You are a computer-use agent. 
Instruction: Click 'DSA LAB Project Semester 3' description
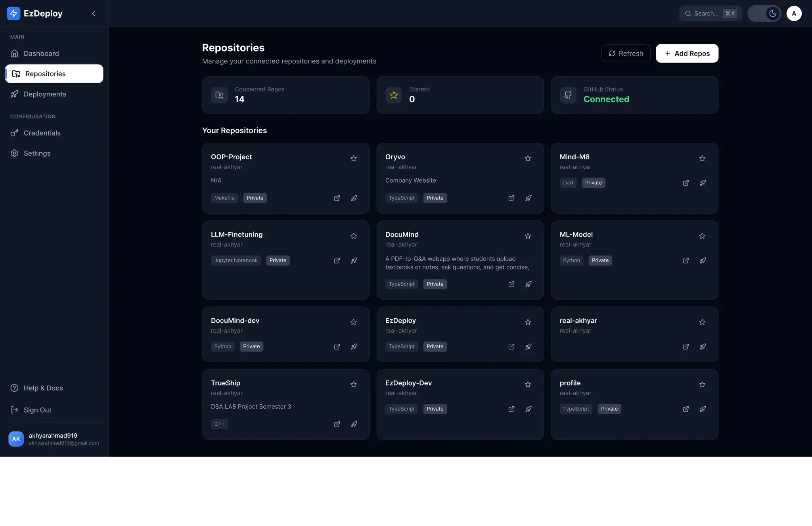251,407
